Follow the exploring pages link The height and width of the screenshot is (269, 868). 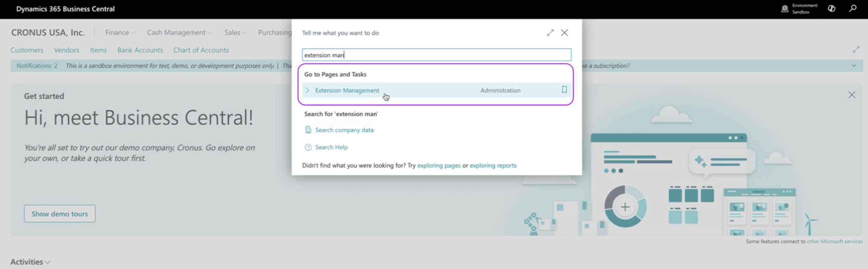(439, 165)
